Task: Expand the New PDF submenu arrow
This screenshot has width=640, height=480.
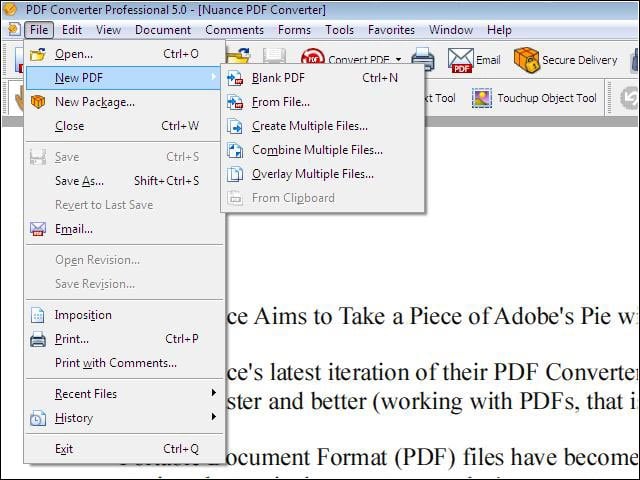Action: 214,76
